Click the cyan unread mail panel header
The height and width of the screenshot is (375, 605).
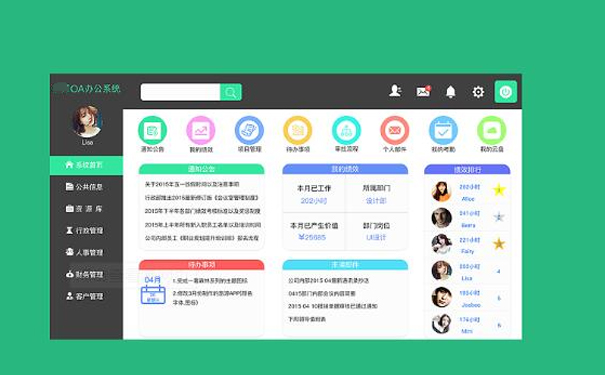pos(345,265)
